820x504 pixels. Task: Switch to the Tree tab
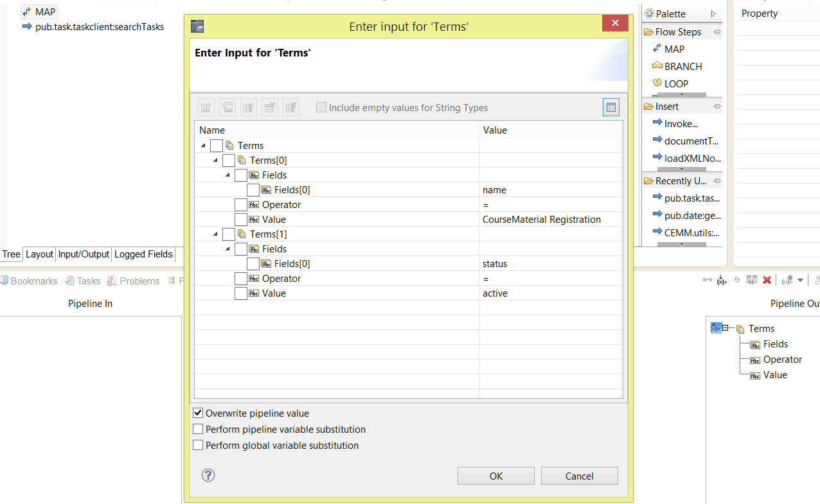click(x=12, y=254)
